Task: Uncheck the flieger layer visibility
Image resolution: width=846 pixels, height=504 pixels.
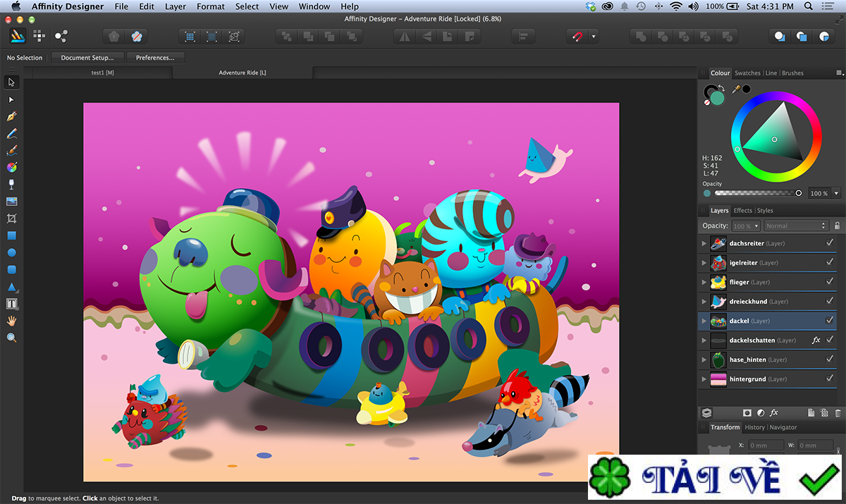Action: pyautogui.click(x=830, y=282)
